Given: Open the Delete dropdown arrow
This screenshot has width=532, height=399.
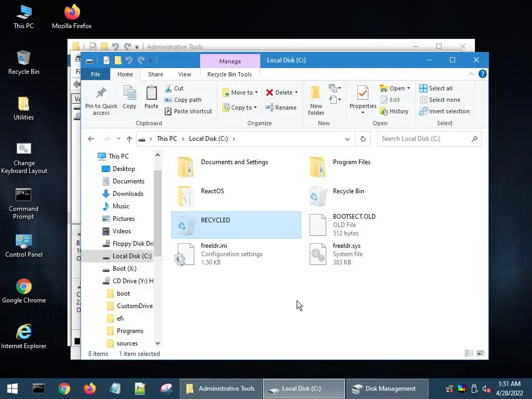Looking at the screenshot, I should (296, 92).
